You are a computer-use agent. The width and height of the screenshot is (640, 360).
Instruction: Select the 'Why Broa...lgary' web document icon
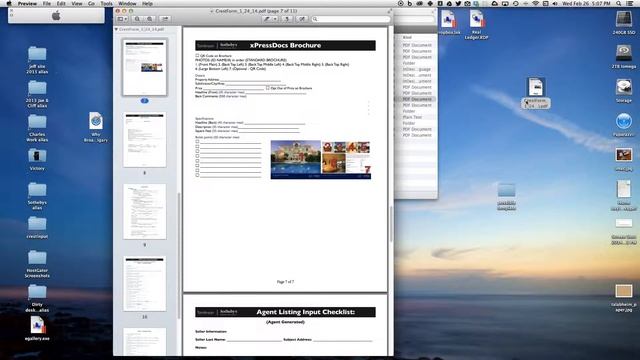(x=96, y=127)
